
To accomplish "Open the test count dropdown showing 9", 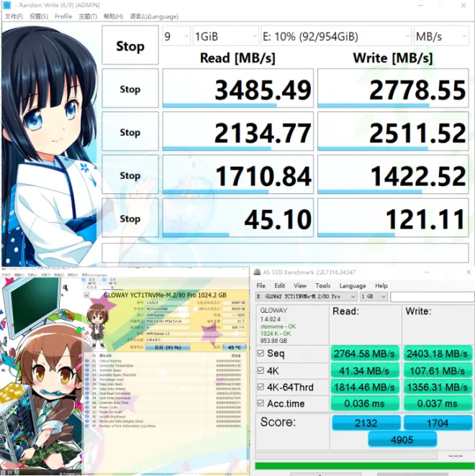I will [x=176, y=37].
